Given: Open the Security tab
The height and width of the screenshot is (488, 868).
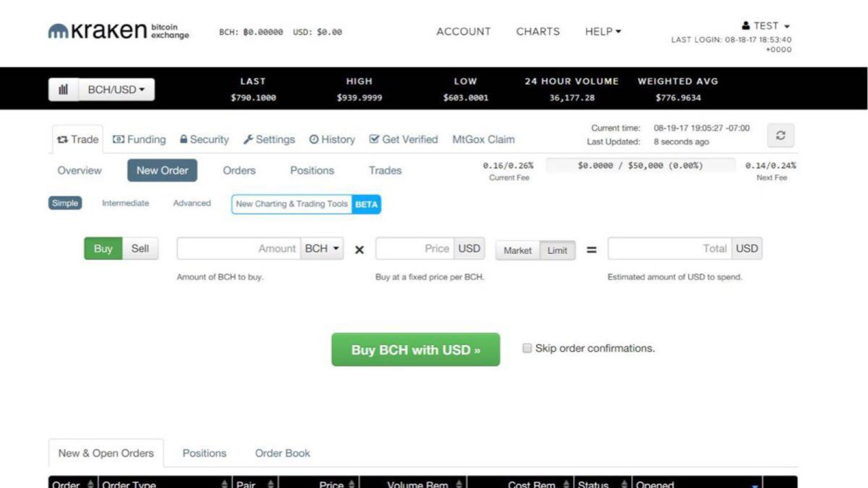Looking at the screenshot, I should [205, 139].
